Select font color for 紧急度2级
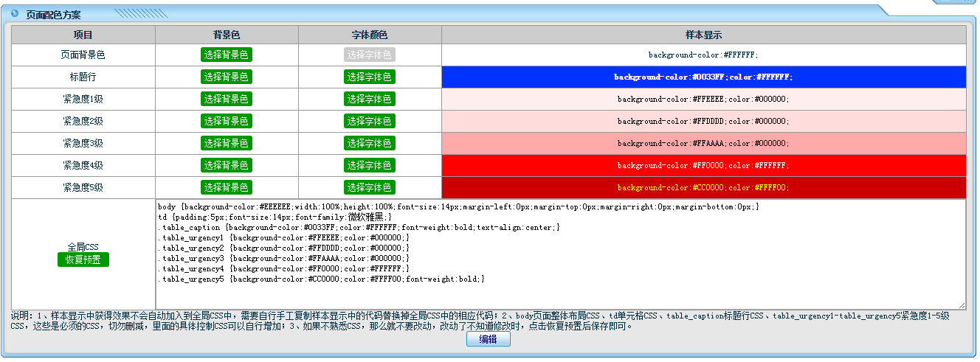This screenshot has height=362, width=980. [370, 121]
